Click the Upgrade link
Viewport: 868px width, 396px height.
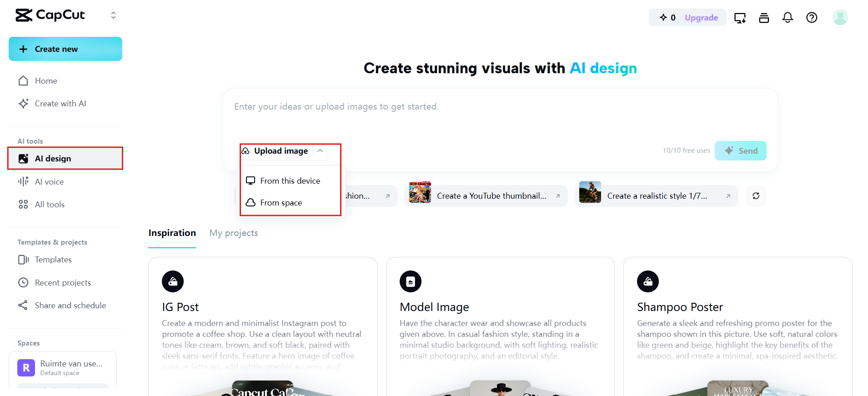(x=701, y=18)
